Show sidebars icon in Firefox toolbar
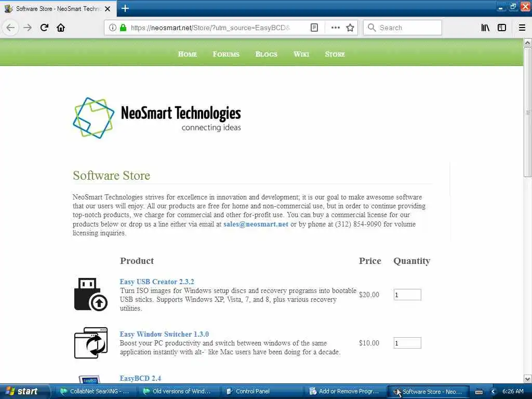The width and height of the screenshot is (532, 399). [502, 28]
